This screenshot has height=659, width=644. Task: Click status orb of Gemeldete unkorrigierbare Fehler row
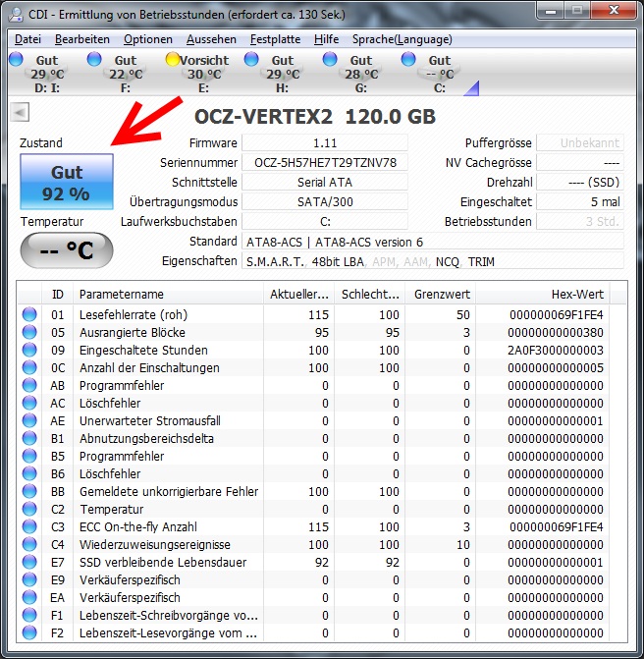(29, 491)
